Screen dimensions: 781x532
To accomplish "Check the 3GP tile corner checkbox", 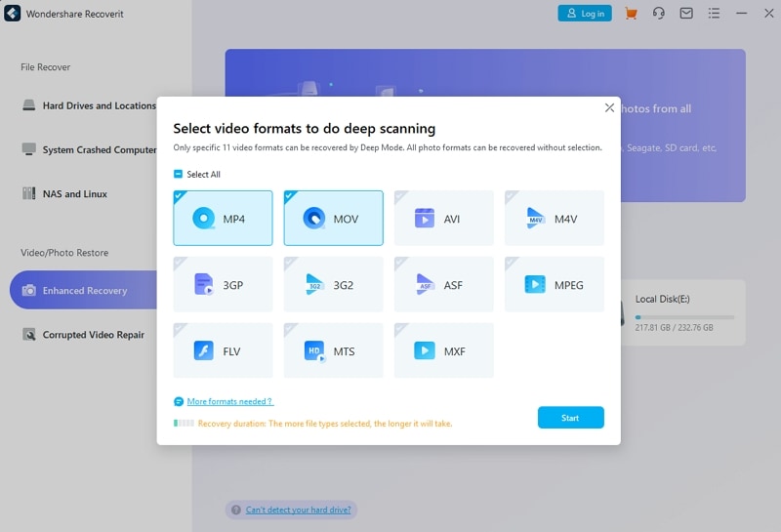I will [179, 262].
